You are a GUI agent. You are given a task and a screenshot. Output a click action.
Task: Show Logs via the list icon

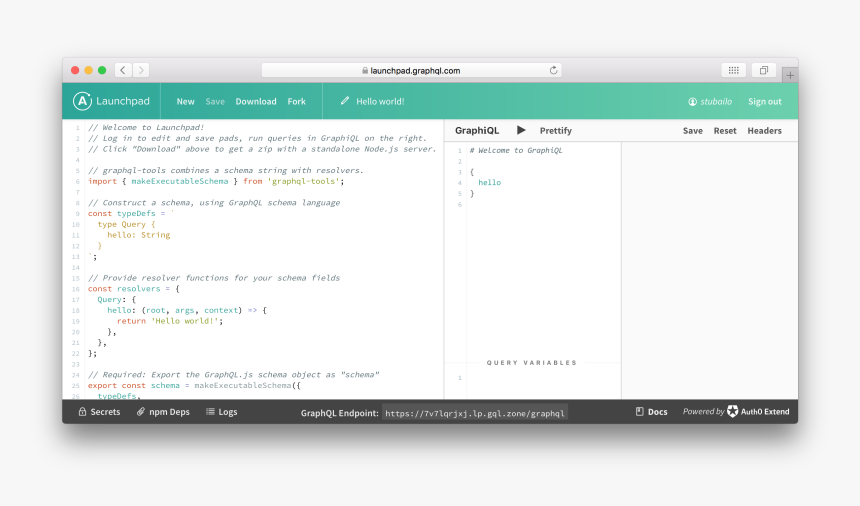click(211, 412)
